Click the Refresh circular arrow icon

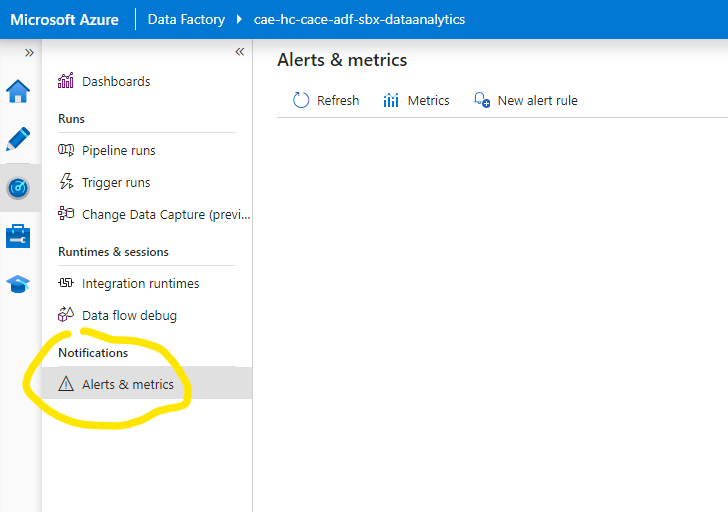tap(301, 100)
